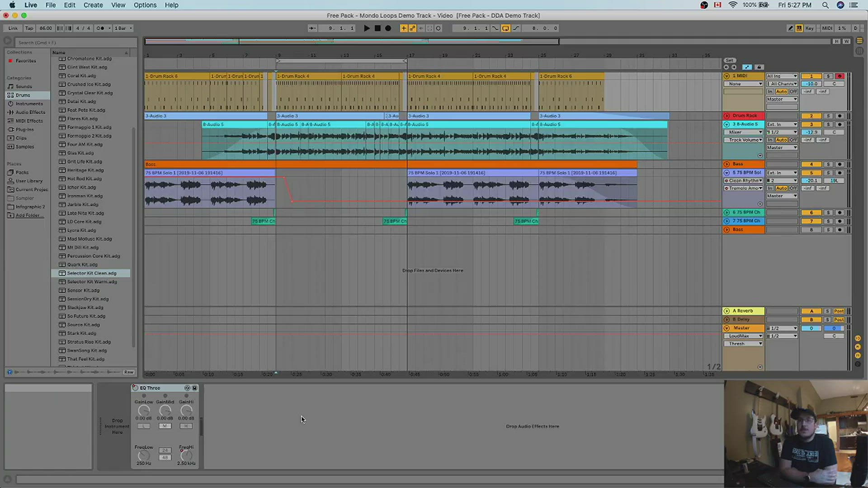Screen dimensions: 868x488
Task: Click the Raw preview button
Action: (129, 372)
